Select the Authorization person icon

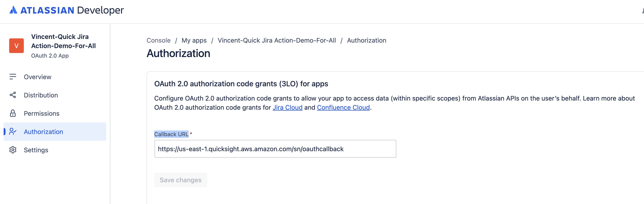click(x=12, y=131)
